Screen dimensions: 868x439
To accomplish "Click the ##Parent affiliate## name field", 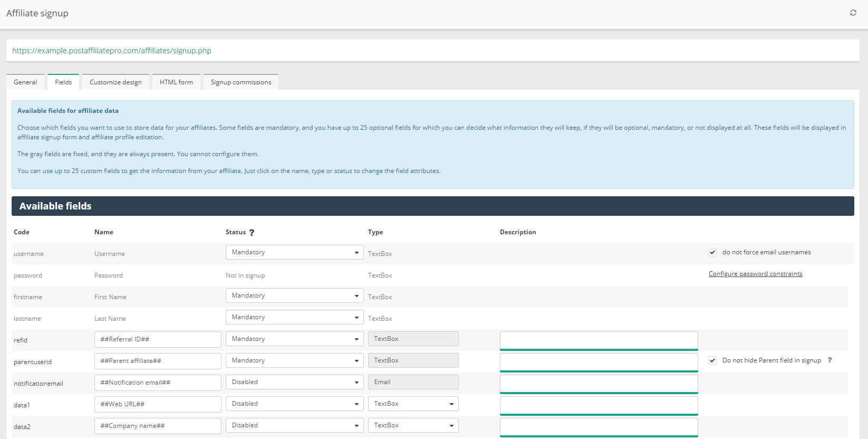I will click(158, 361).
